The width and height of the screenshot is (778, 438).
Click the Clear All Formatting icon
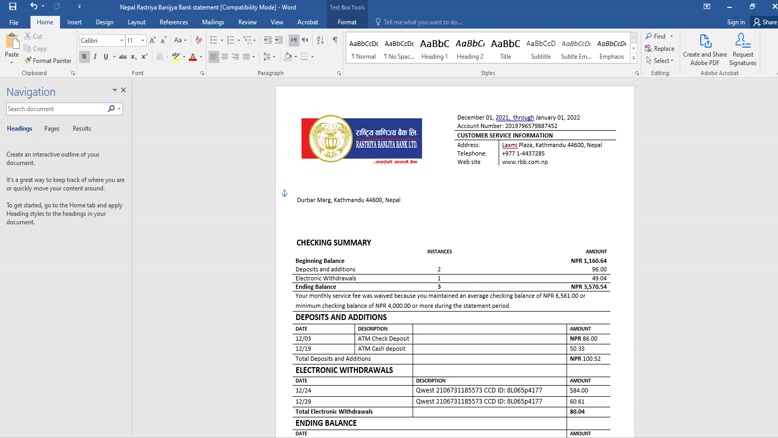point(198,41)
